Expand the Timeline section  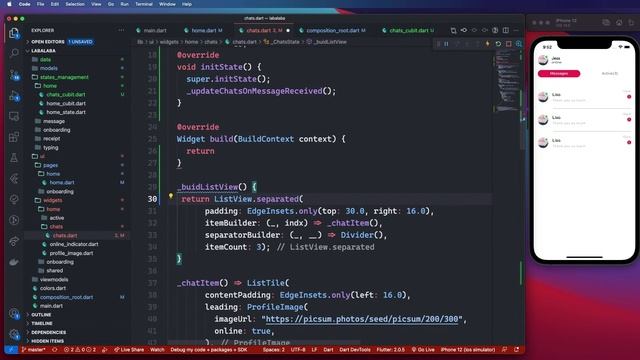42,323
